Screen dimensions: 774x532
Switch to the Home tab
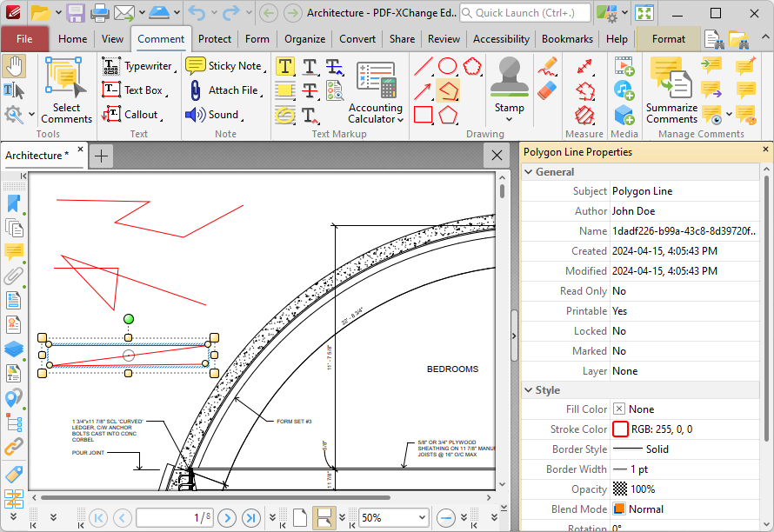(72, 39)
